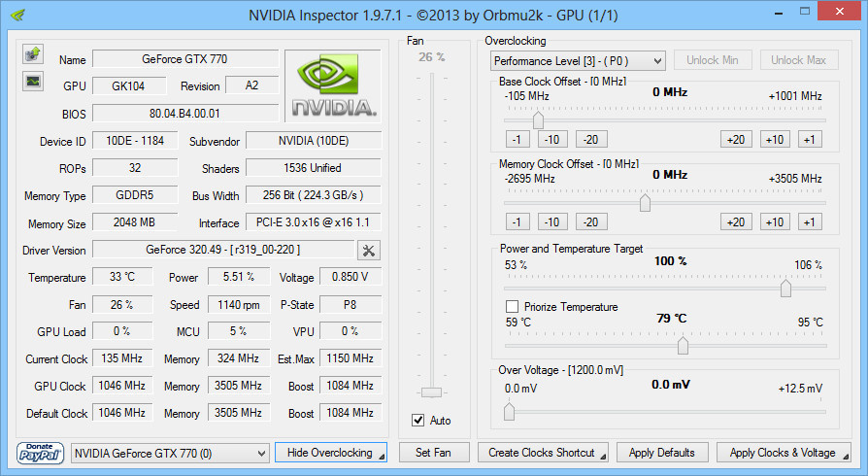Screen dimensions: 868x476
Task: Click the power target slider handle
Action: (785, 289)
